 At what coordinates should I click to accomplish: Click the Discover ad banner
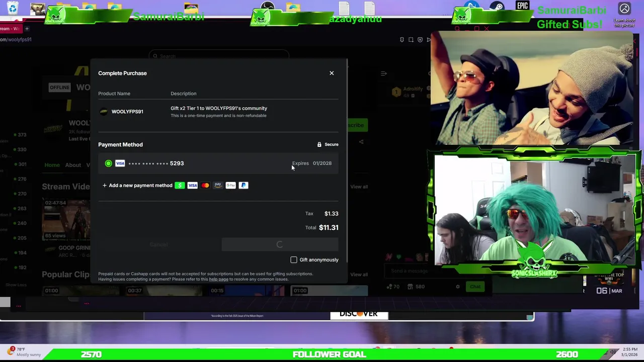[x=359, y=315]
